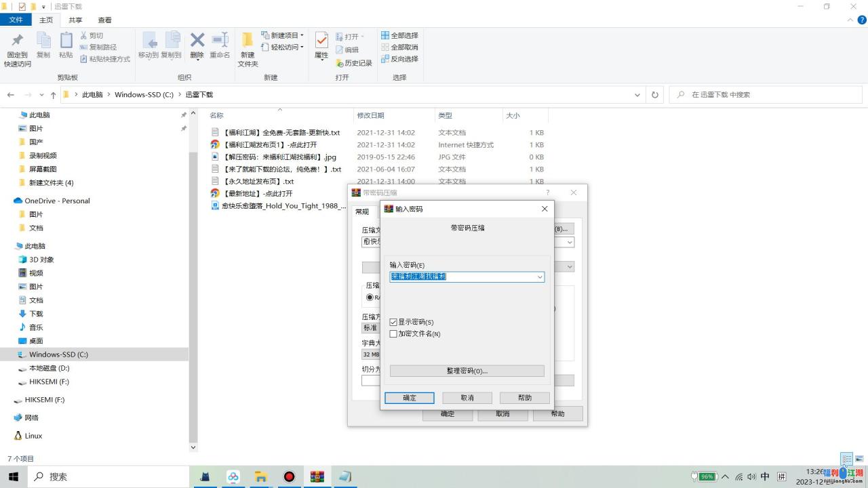
Task: Open Properties (属性) icon in ribbon
Action: (321, 46)
